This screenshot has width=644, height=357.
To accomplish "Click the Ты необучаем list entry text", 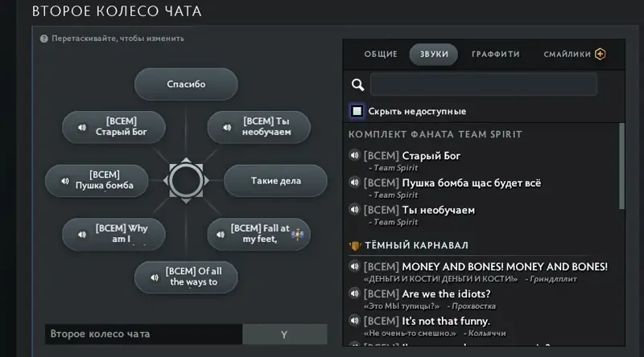I will [x=439, y=210].
